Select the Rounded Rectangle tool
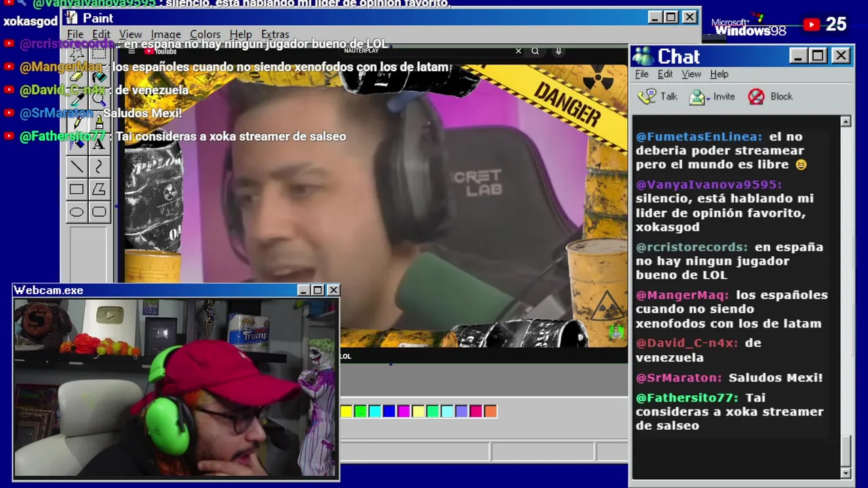This screenshot has height=488, width=868. [99, 211]
